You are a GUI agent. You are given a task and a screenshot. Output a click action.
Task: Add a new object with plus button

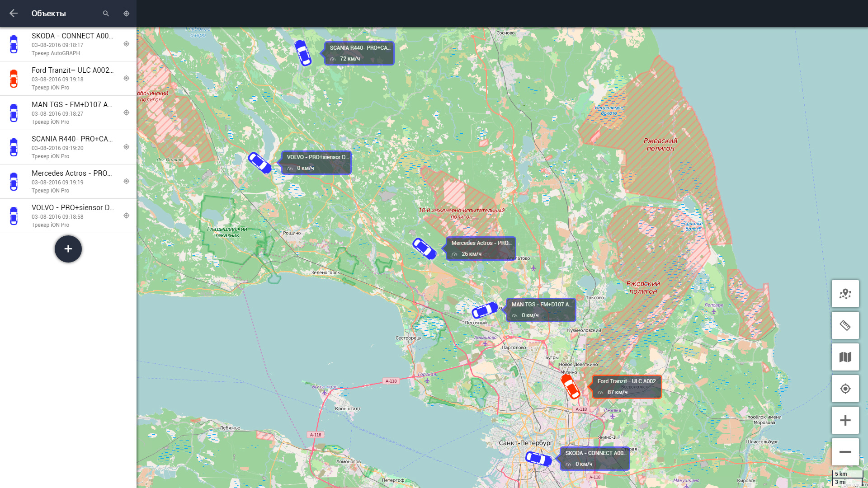pos(68,249)
